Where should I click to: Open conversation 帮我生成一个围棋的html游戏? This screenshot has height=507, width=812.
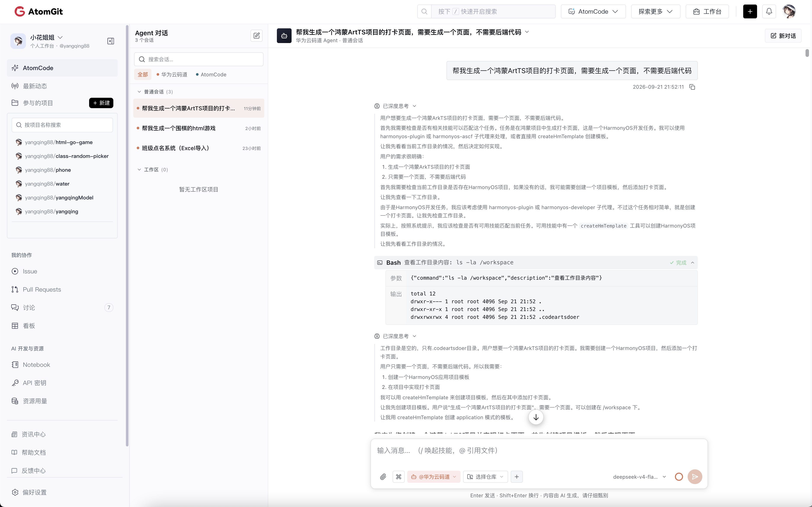tap(199, 128)
